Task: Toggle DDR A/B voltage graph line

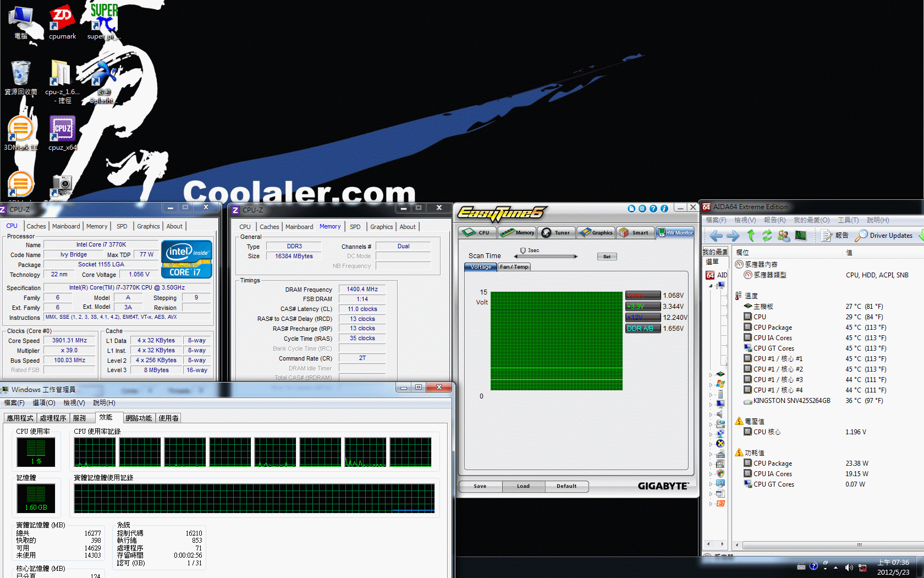Action: tap(643, 329)
